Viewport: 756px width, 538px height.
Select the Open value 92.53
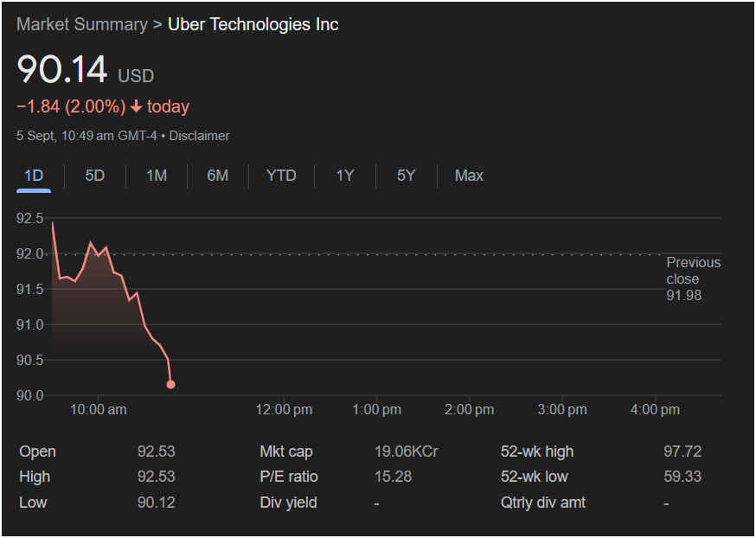[157, 452]
